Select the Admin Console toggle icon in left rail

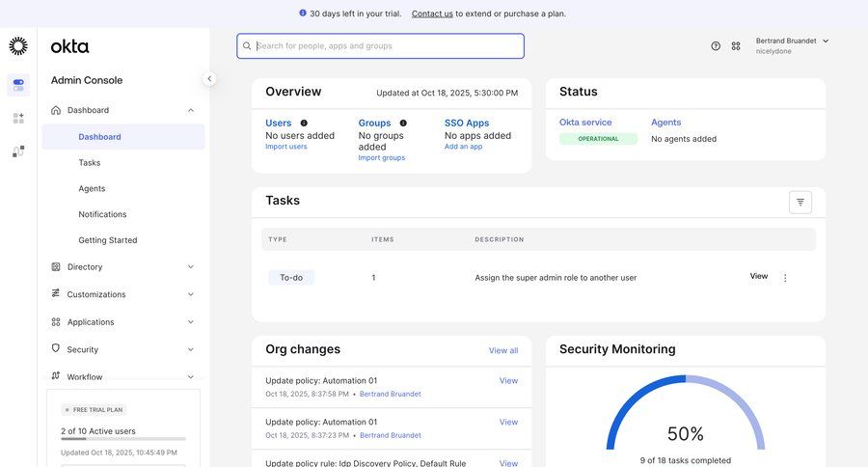[18, 85]
